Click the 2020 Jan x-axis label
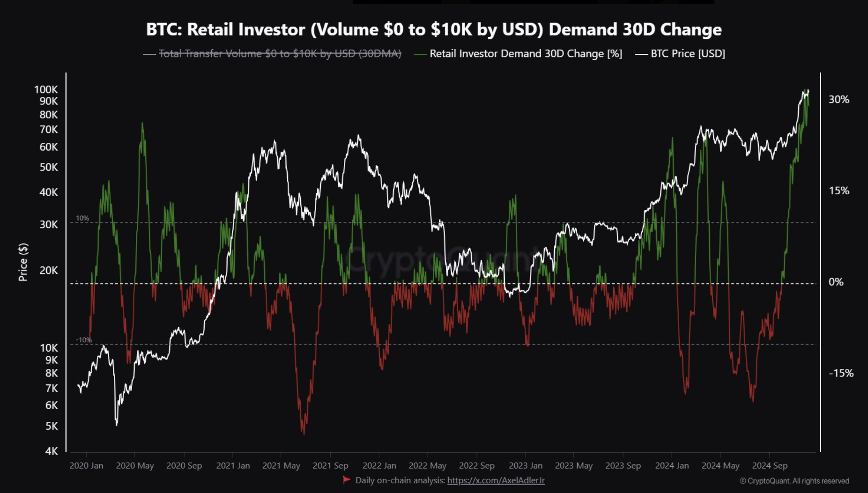868x493 pixels. click(x=86, y=465)
